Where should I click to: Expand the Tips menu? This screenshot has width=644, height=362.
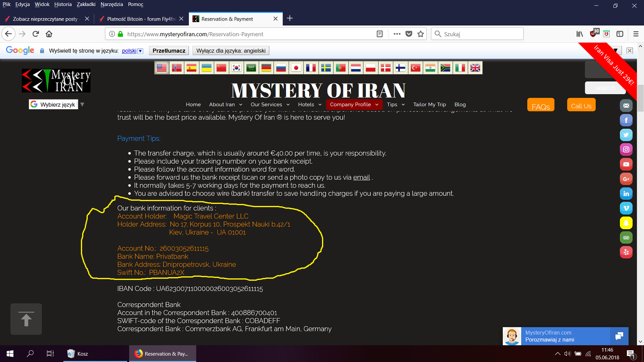click(x=396, y=105)
